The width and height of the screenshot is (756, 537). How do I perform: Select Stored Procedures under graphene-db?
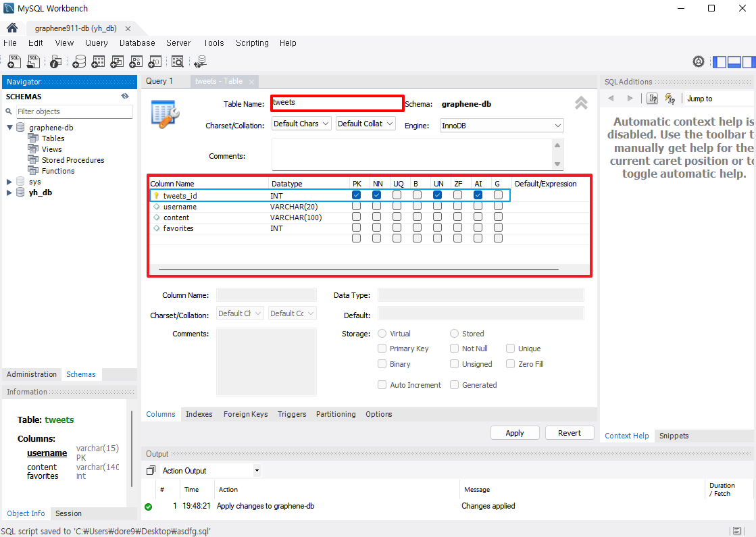(x=73, y=160)
